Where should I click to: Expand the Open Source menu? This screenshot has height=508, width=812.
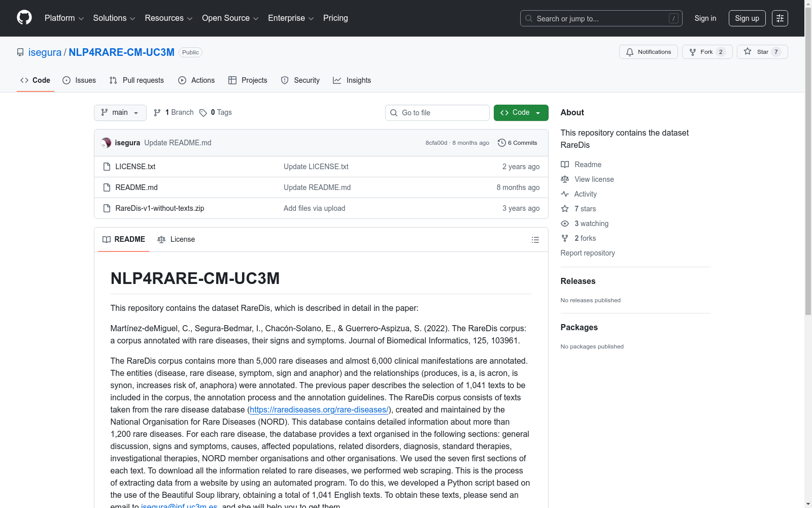click(x=230, y=18)
